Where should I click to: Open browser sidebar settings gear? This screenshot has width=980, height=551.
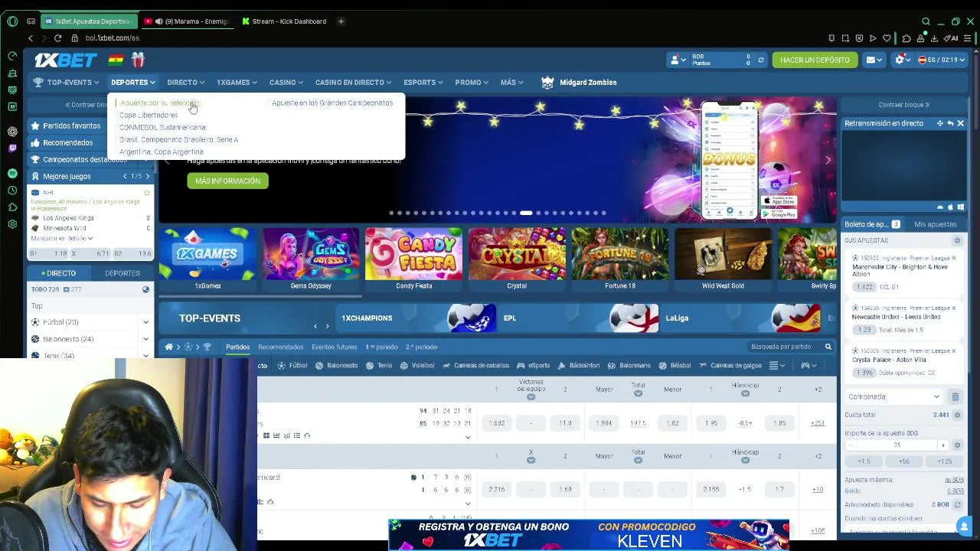(12, 223)
